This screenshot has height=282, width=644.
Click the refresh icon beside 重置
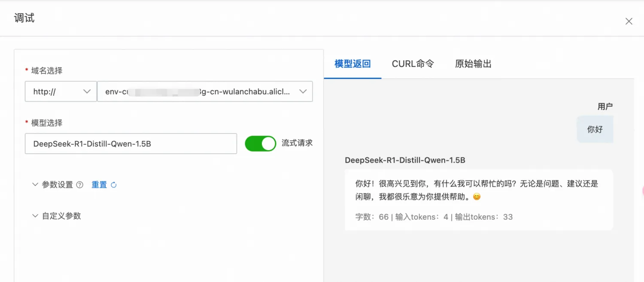click(x=114, y=185)
